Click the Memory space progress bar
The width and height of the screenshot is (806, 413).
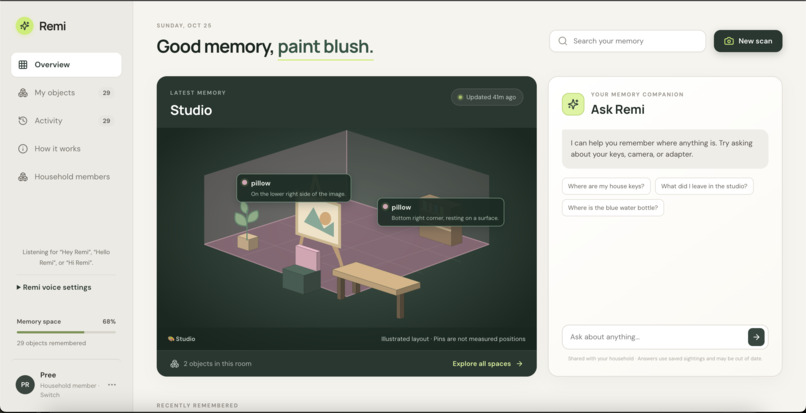(66, 332)
